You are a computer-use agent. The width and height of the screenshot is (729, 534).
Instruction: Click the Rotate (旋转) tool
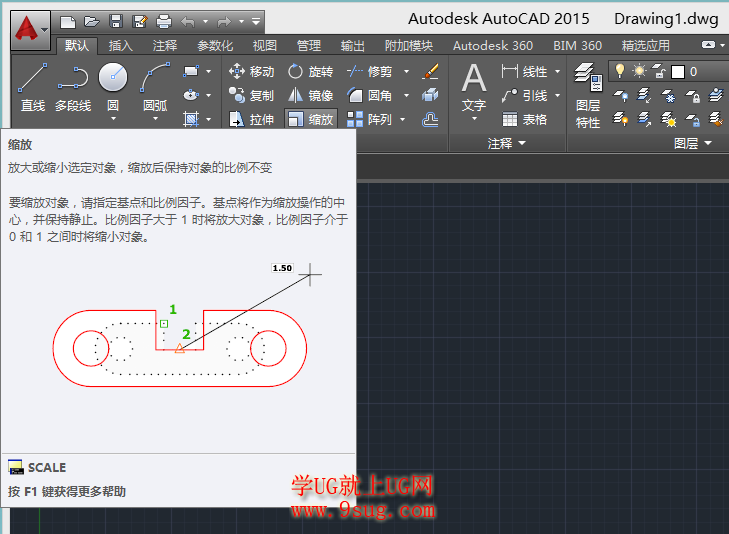(310, 72)
